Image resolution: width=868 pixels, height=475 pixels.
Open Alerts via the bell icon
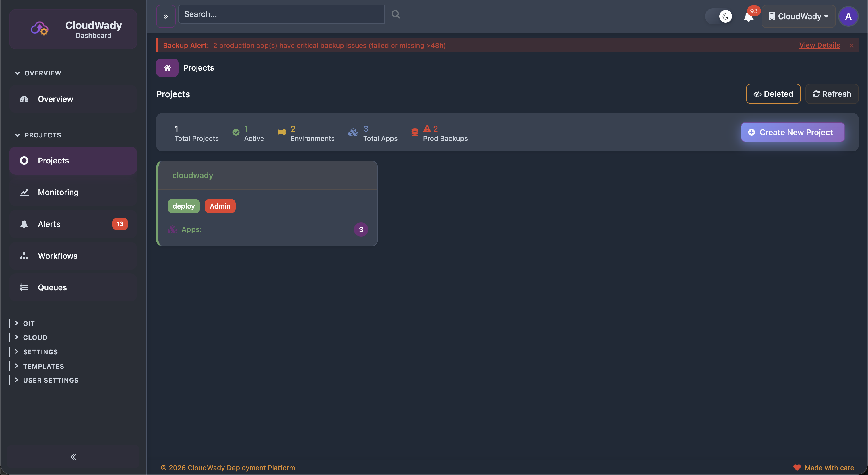(x=24, y=224)
